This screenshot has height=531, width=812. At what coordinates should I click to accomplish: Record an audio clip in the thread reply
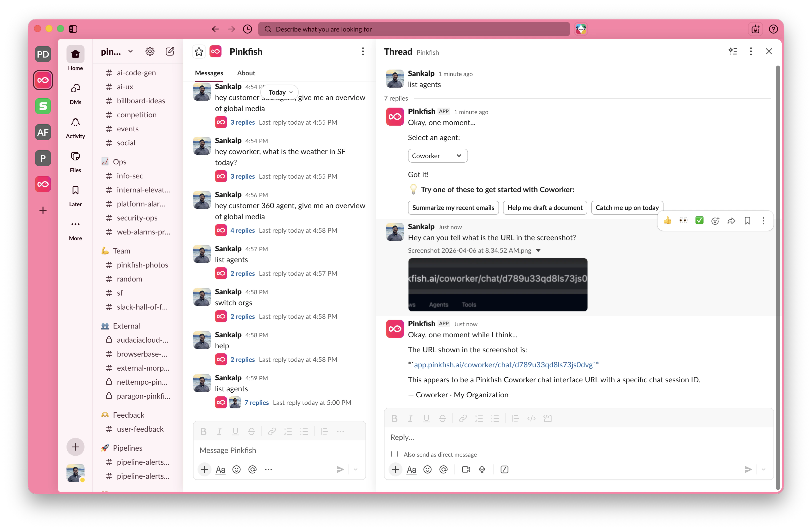[482, 469]
